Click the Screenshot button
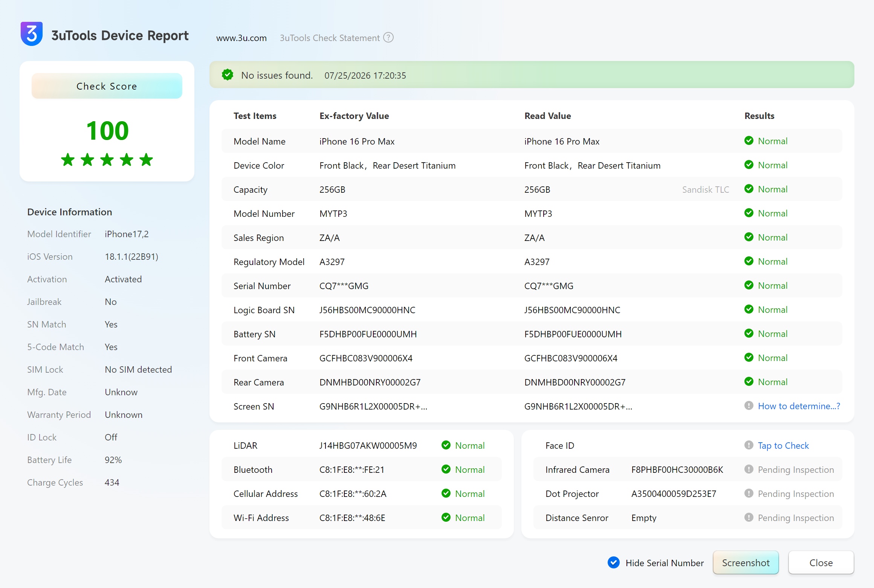874x588 pixels. [746, 562]
